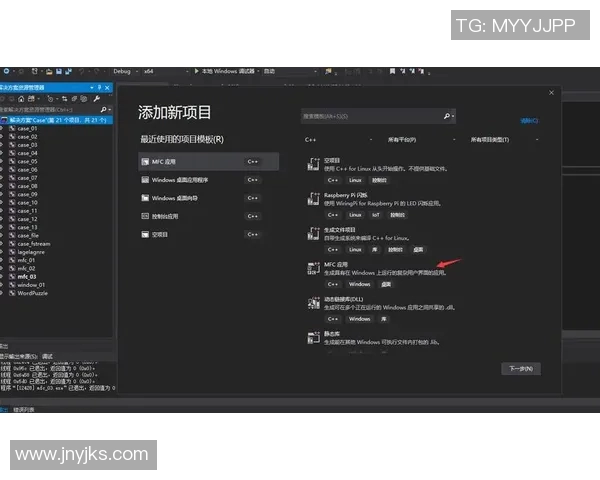The width and height of the screenshot is (600, 480).
Task: Click the 静态库 template icon
Action: [x=313, y=338]
